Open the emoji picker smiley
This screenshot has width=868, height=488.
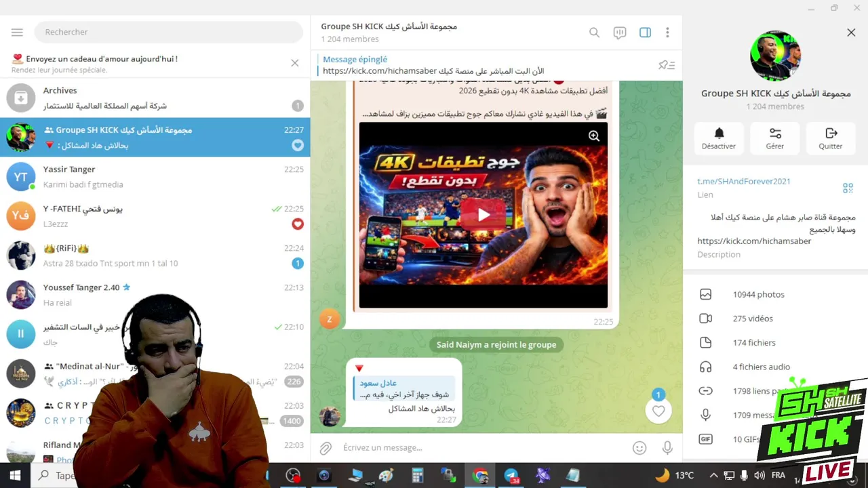coord(639,448)
